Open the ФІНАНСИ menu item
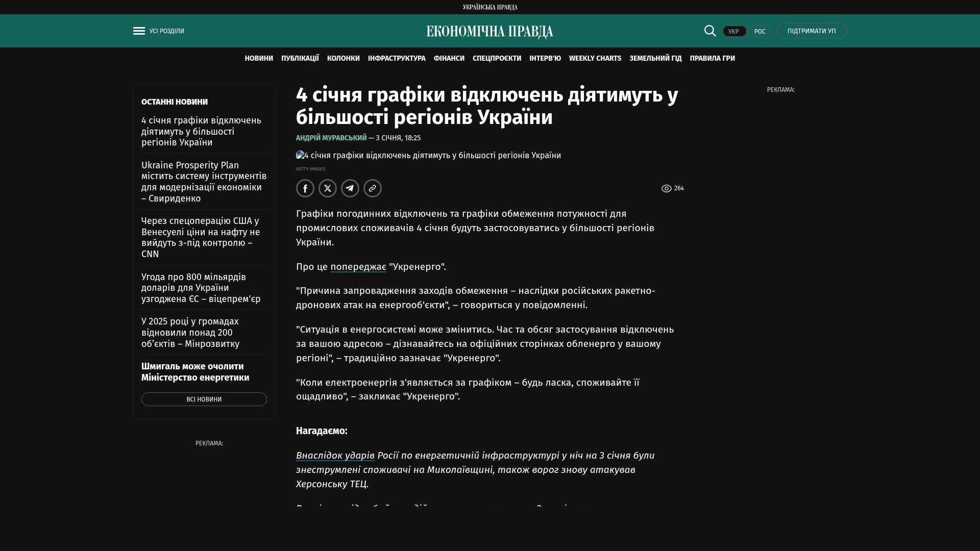The height and width of the screenshot is (551, 980). pos(449,59)
